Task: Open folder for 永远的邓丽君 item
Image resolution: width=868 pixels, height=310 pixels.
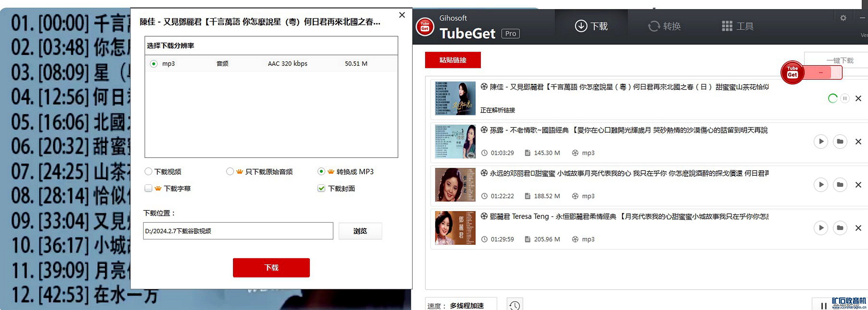Action: [840, 184]
